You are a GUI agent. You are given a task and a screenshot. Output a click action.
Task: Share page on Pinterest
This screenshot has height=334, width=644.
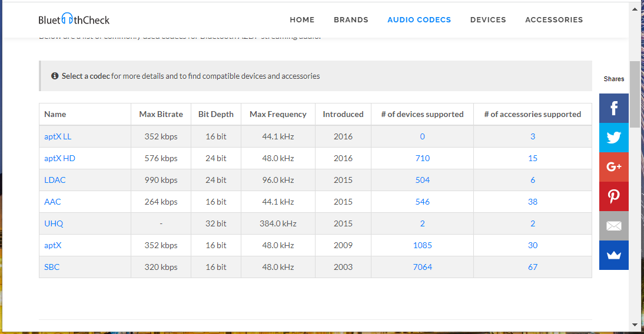[613, 196]
